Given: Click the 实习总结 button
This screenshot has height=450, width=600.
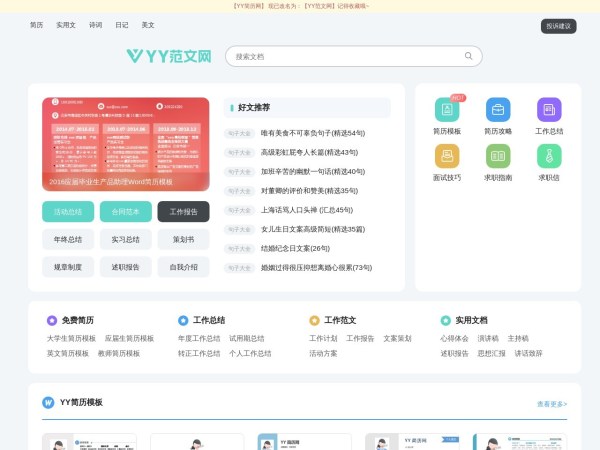Looking at the screenshot, I should 126,240.
